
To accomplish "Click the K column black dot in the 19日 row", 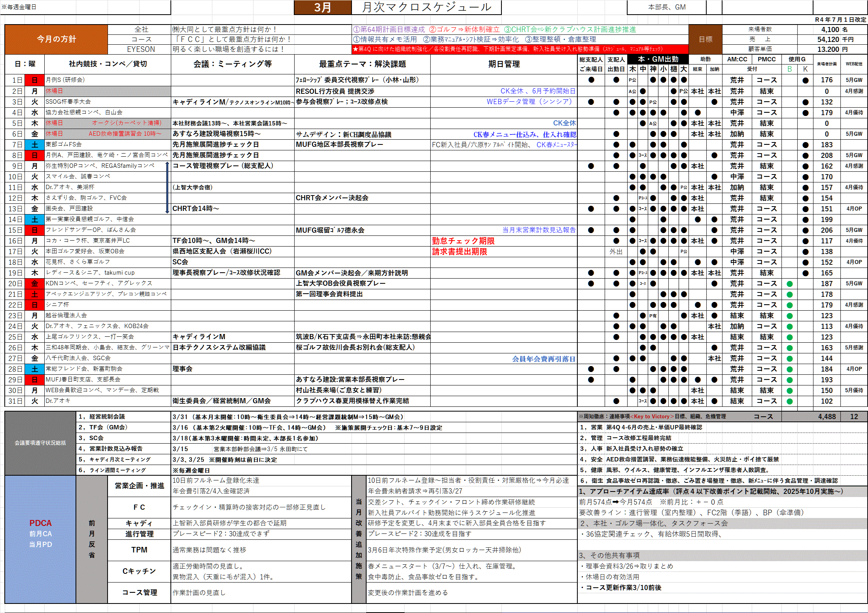I will 805,273.
